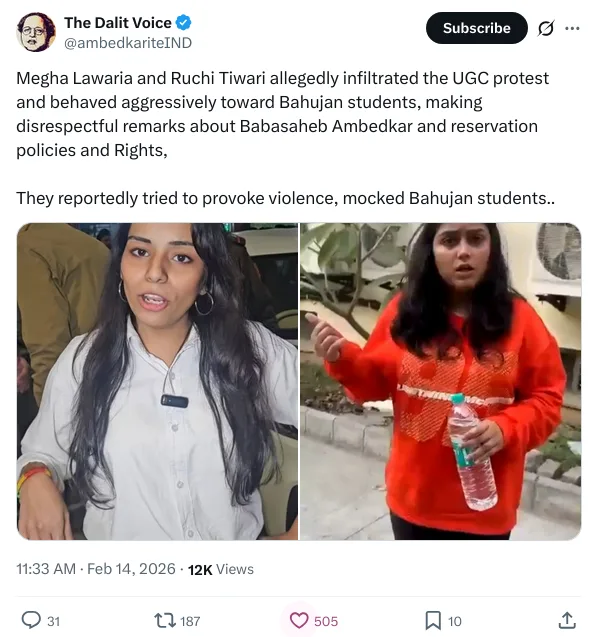Click the reply speech bubble icon
This screenshot has width=598, height=637.
(31, 620)
